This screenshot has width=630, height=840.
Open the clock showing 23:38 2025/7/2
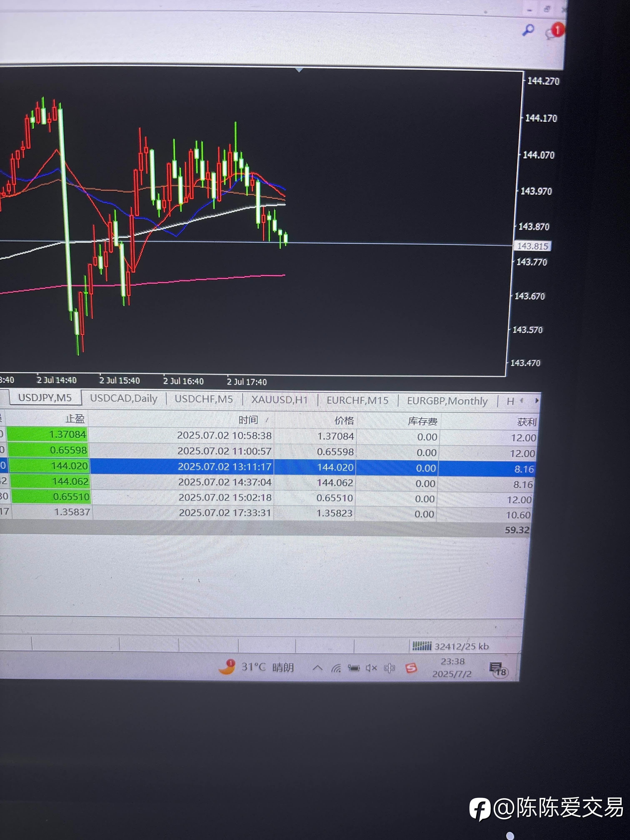pos(452,667)
